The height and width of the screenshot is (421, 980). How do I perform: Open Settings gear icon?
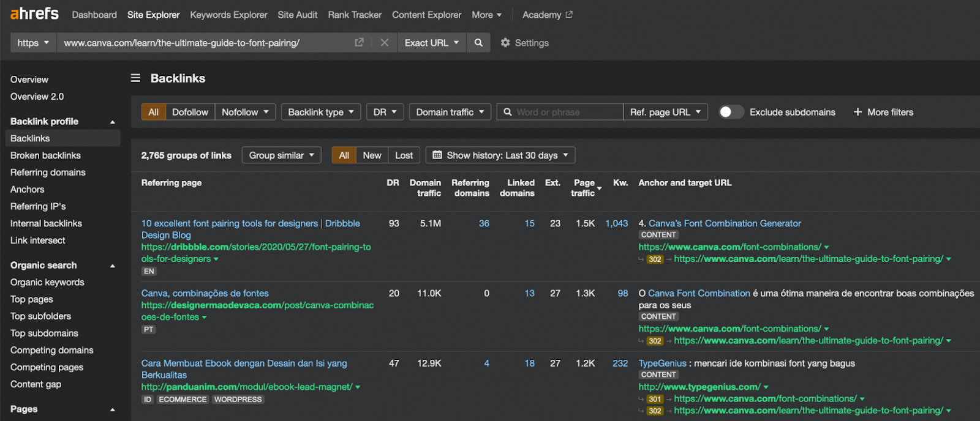click(505, 43)
